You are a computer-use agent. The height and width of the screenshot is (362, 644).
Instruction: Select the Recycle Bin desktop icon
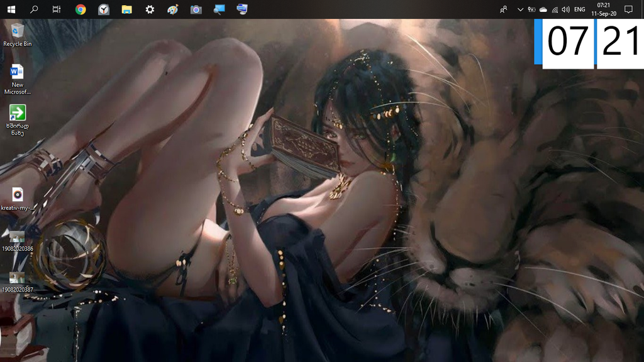coord(17,35)
